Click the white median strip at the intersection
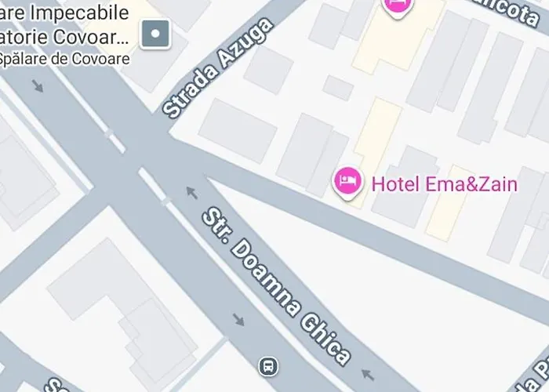The height and width of the screenshot is (392, 549). (155, 185)
